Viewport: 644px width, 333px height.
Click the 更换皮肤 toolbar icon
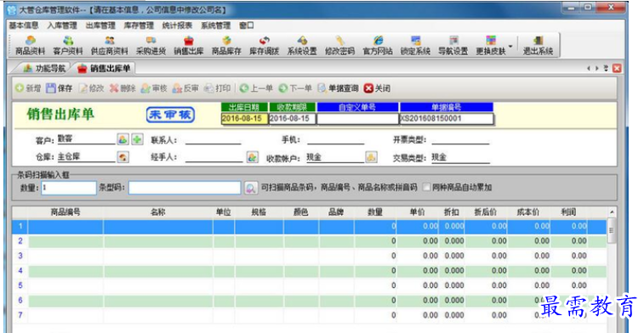(491, 46)
